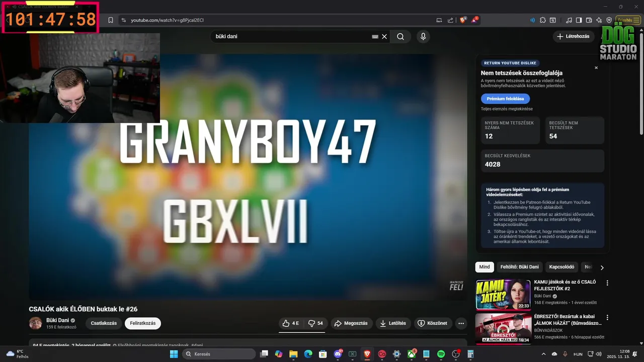Image resolution: width=644 pixels, height=362 pixels.
Task: Open File Explorer from the taskbar
Action: click(293, 354)
